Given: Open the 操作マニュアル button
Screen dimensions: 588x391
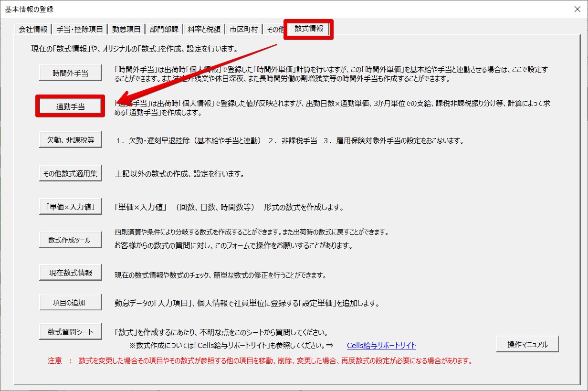Looking at the screenshot, I should 527,344.
